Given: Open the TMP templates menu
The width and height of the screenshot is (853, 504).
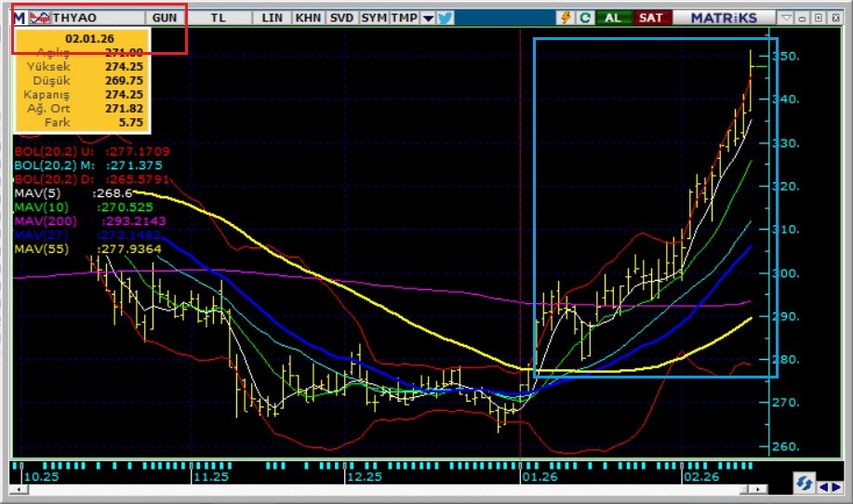Looking at the screenshot, I should pos(404,18).
